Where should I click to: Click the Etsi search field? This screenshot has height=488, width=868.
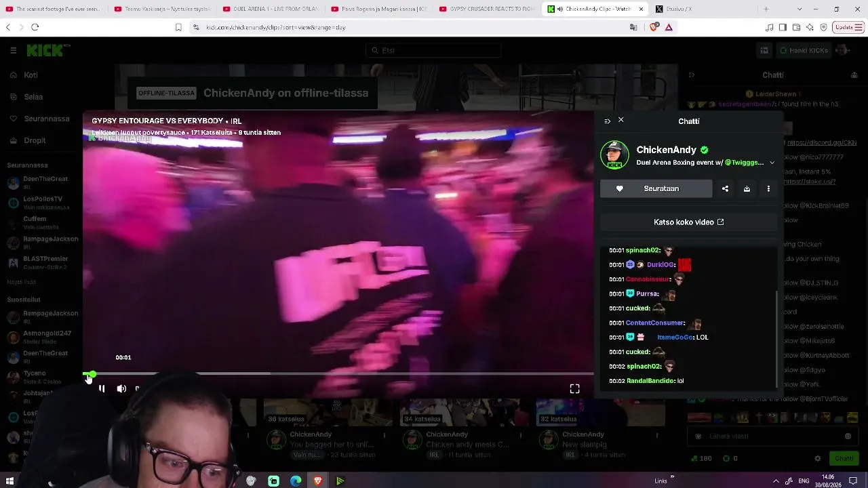(x=433, y=50)
